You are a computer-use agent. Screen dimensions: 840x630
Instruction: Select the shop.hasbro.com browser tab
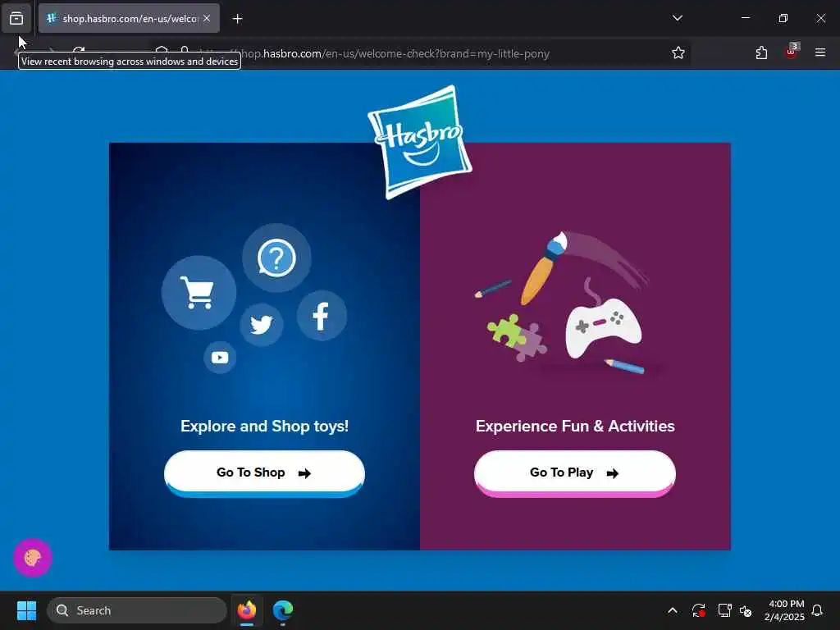[129, 18]
